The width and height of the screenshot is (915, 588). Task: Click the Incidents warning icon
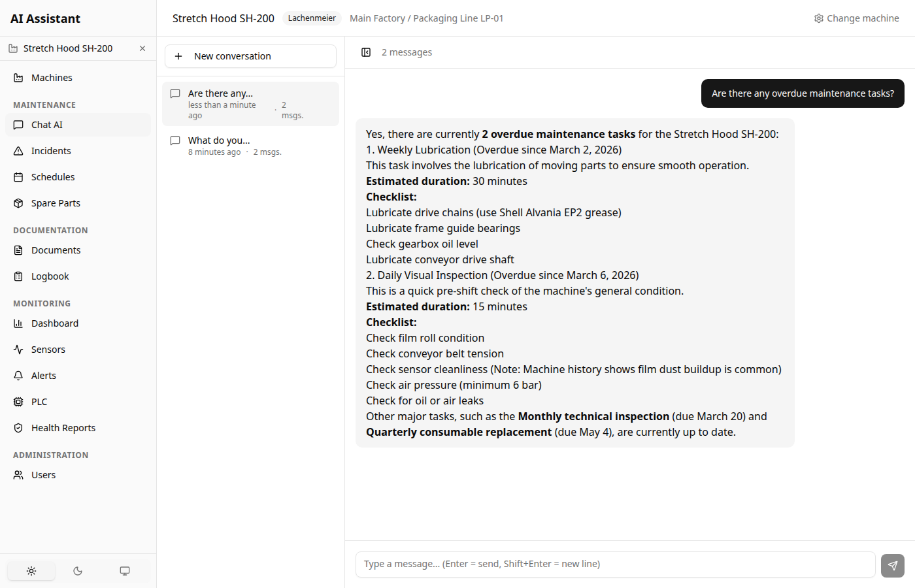pyautogui.click(x=18, y=150)
